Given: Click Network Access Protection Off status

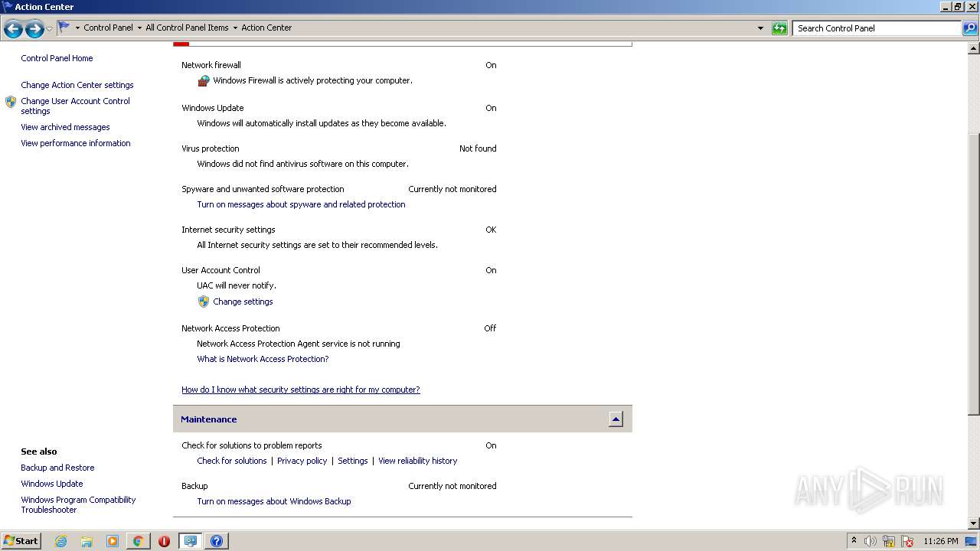Looking at the screenshot, I should coord(490,328).
